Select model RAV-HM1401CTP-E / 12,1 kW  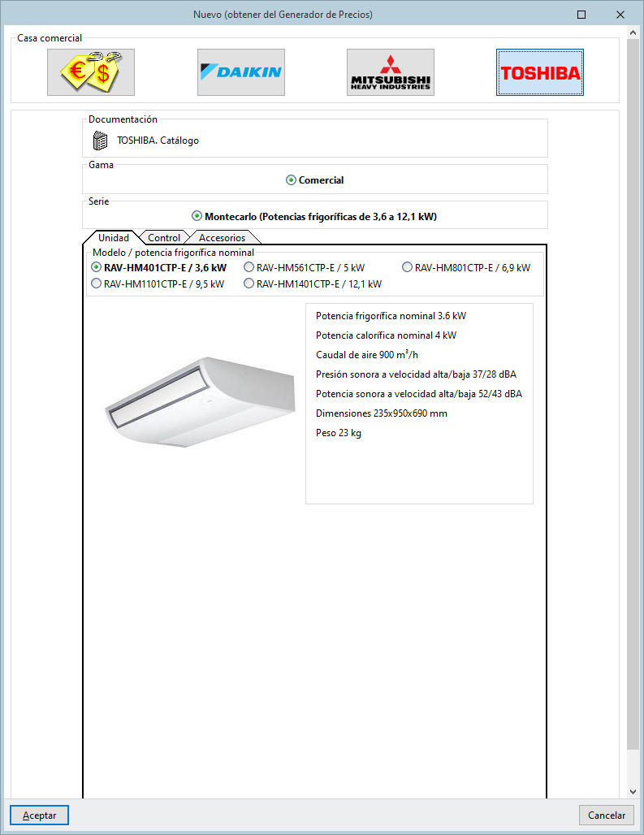point(313,283)
